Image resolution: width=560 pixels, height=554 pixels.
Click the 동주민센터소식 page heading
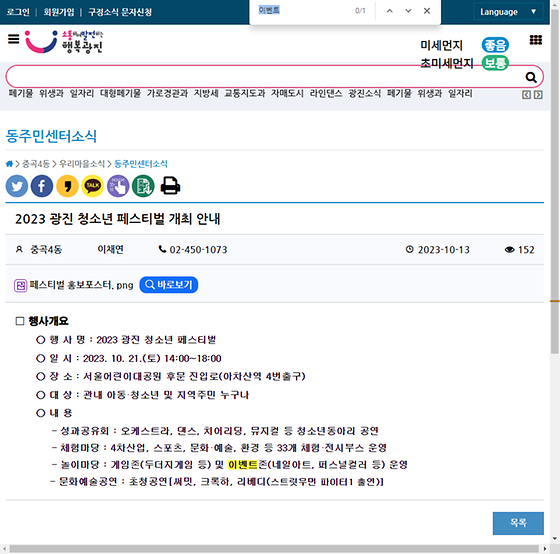tap(51, 136)
